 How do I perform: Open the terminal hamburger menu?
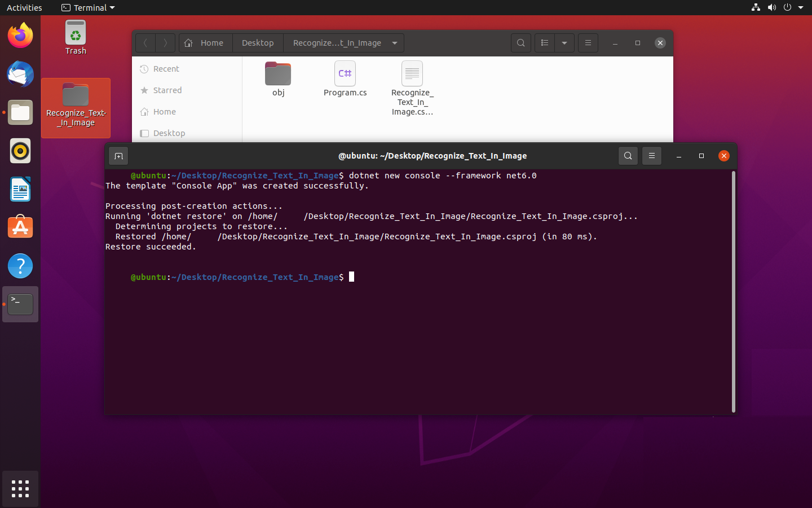click(651, 156)
